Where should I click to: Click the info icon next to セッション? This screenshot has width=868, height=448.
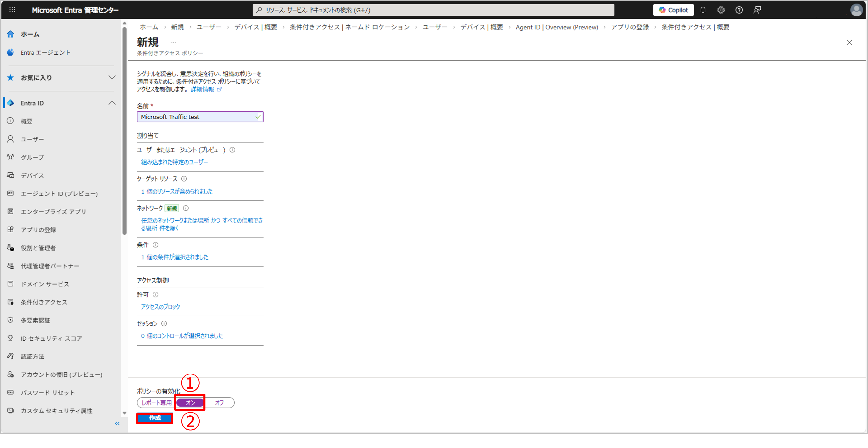click(x=164, y=324)
